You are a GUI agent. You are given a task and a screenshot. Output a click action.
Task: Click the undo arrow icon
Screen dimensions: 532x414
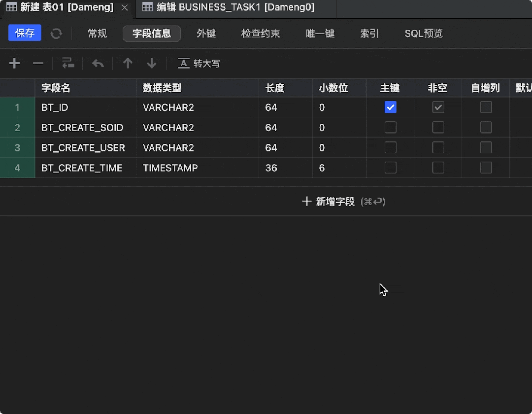click(98, 63)
